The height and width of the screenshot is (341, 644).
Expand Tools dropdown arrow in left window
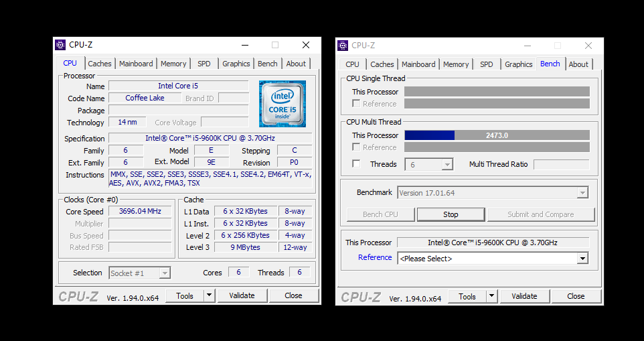point(209,295)
